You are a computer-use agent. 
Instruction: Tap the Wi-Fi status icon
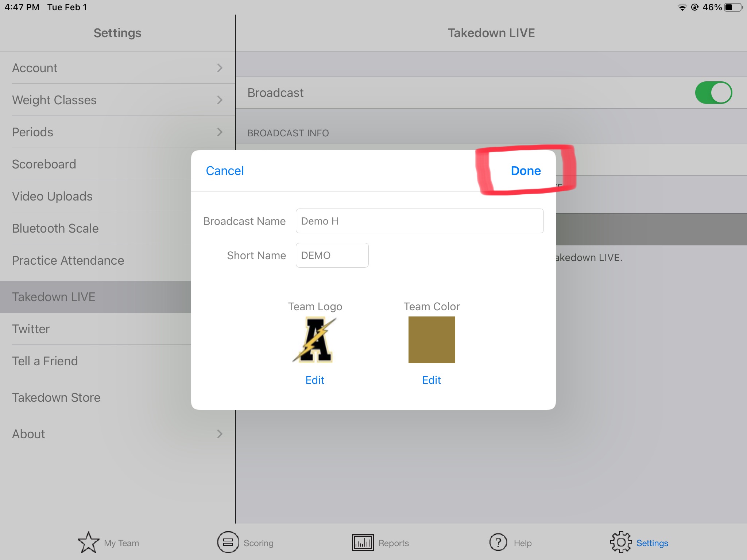(x=682, y=7)
